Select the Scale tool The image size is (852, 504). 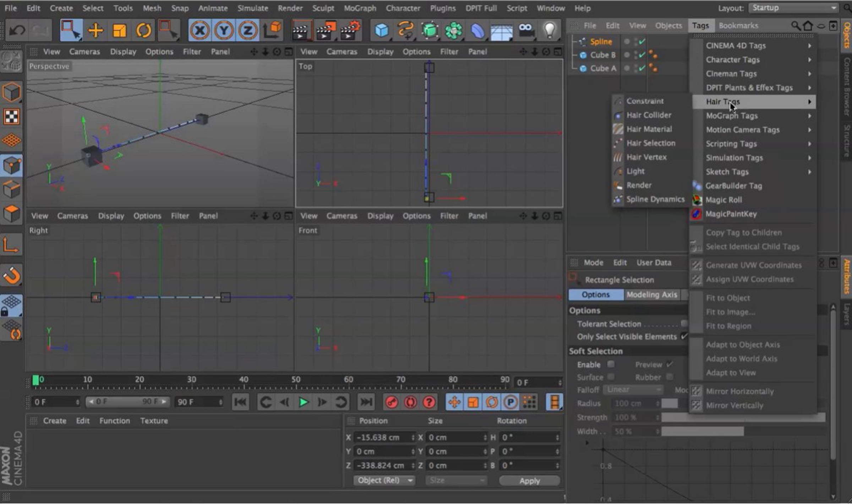click(119, 31)
